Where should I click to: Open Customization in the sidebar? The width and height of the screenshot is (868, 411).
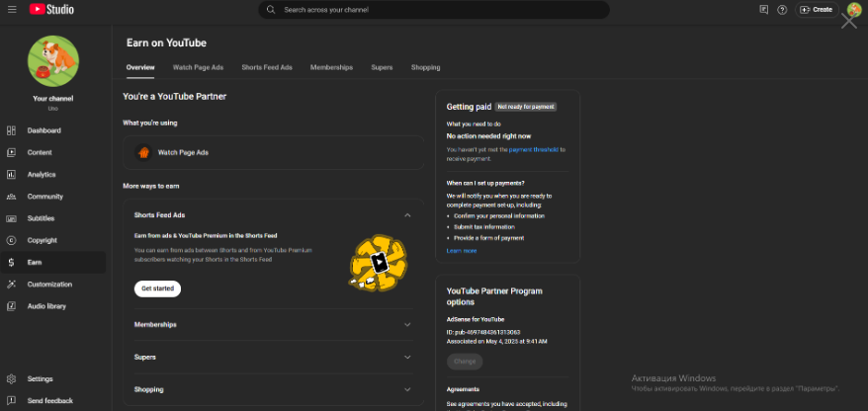tap(53, 285)
